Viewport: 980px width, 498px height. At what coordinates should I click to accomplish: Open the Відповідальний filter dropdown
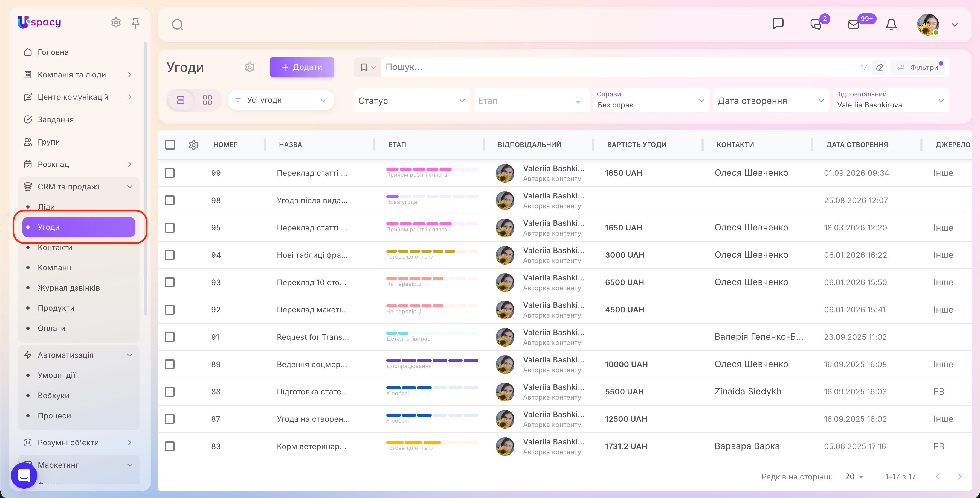891,100
